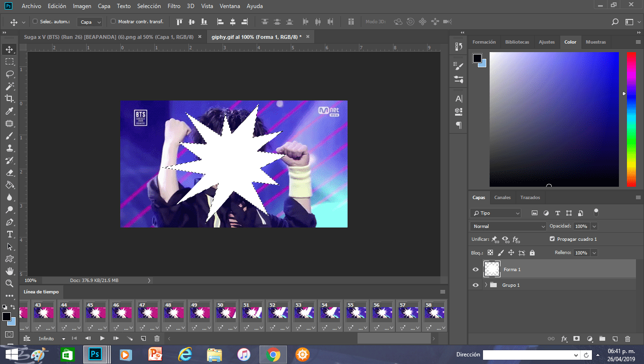Viewport: 644px width, 364px height.
Task: Uncheck Propagar cuadro 1
Action: click(552, 239)
